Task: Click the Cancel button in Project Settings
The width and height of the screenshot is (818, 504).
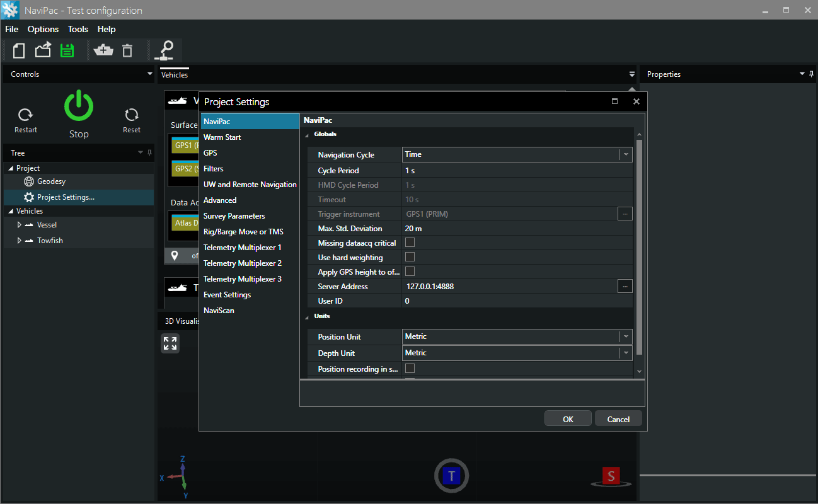Action: tap(618, 419)
